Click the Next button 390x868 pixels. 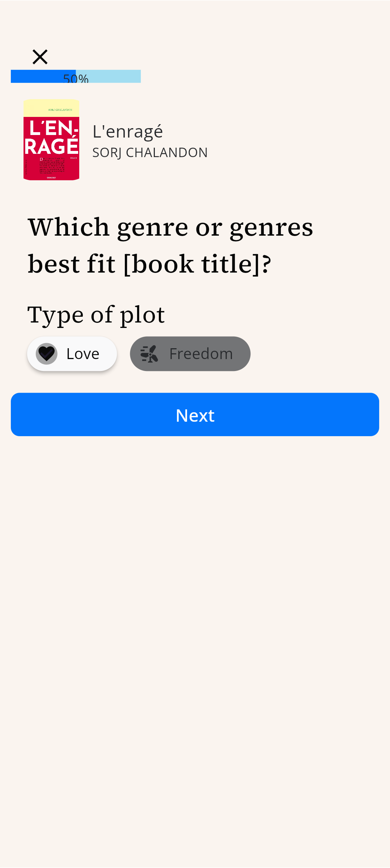[195, 414]
